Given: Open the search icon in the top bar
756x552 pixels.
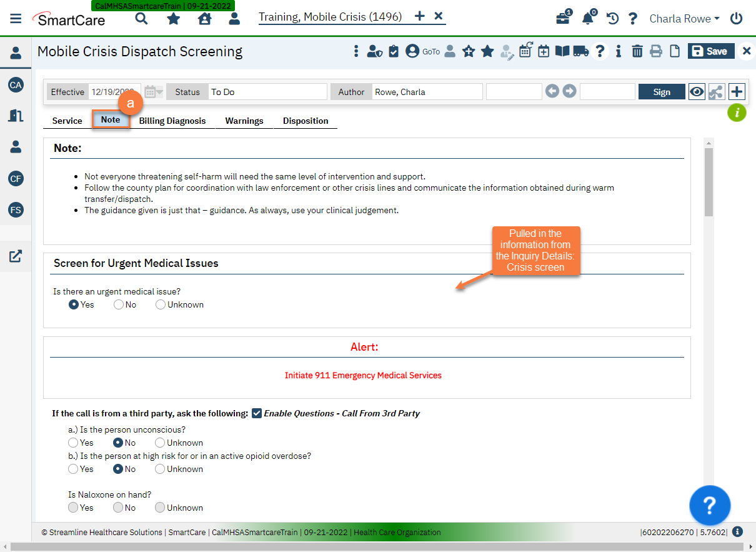Looking at the screenshot, I should 141,19.
